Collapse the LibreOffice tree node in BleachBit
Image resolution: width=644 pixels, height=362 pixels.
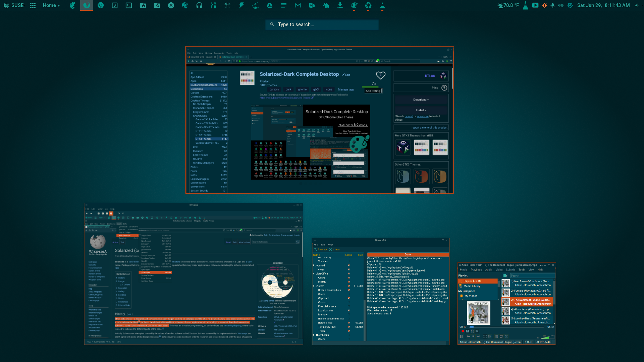[x=314, y=274]
